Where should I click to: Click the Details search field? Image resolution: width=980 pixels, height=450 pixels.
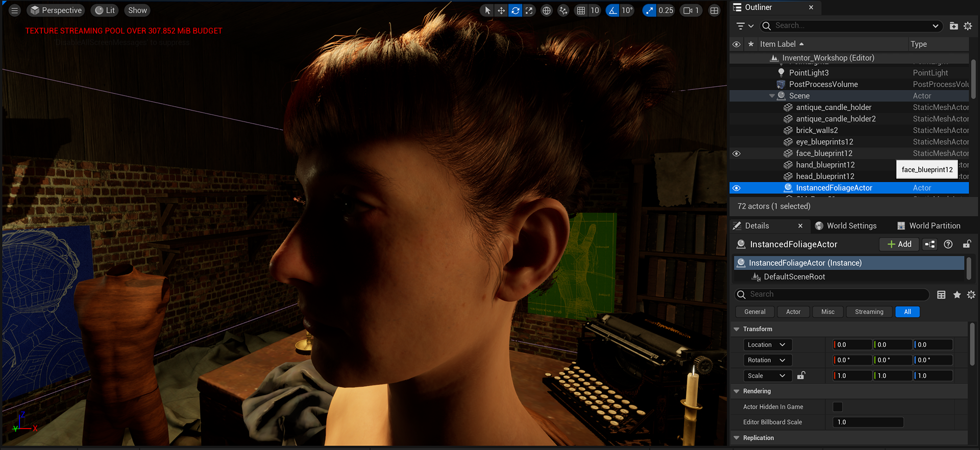[832, 295]
